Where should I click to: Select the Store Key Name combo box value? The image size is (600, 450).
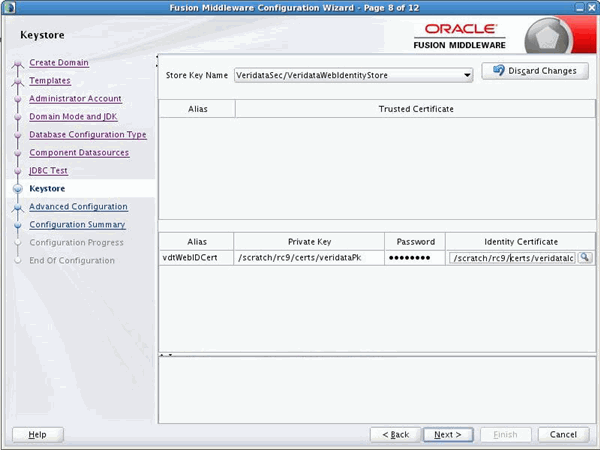pos(353,75)
